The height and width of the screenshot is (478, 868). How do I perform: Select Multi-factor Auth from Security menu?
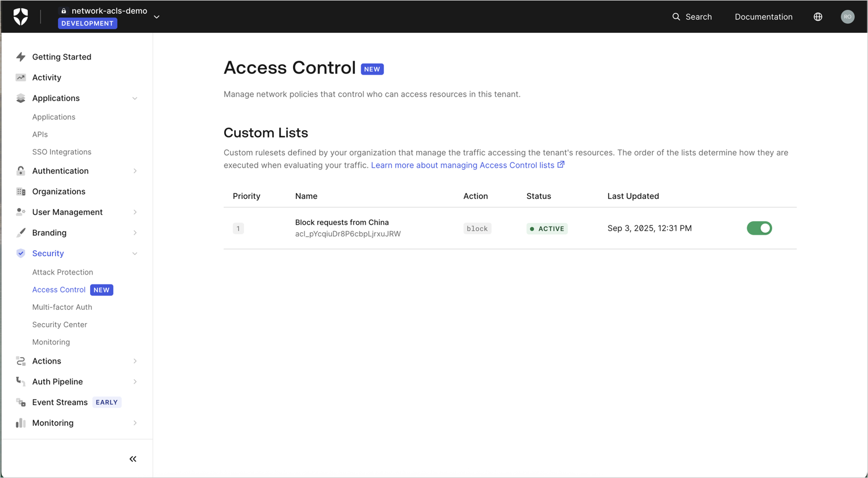click(62, 307)
